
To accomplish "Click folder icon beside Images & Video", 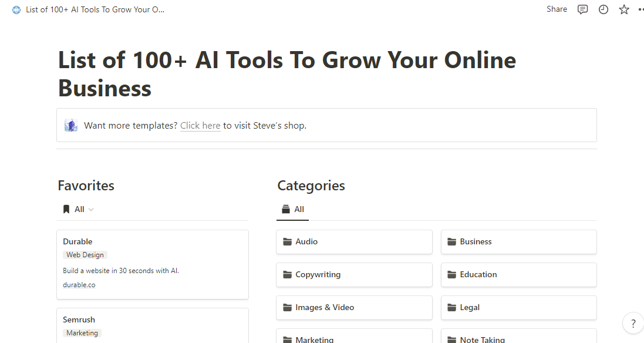I will pyautogui.click(x=288, y=307).
